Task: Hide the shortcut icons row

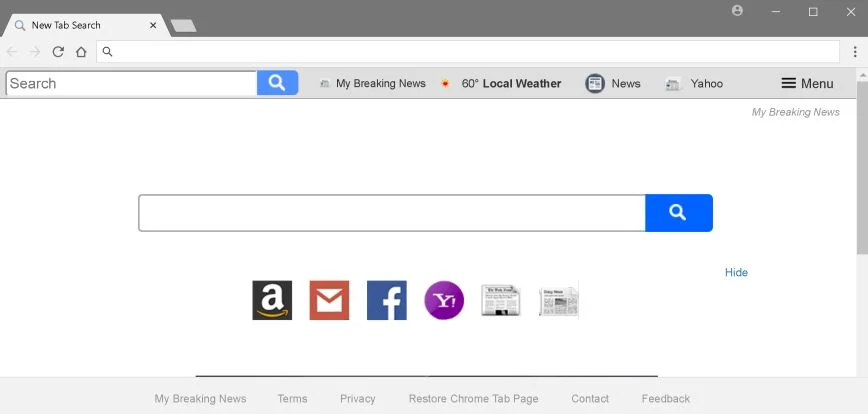Action: 736,272
